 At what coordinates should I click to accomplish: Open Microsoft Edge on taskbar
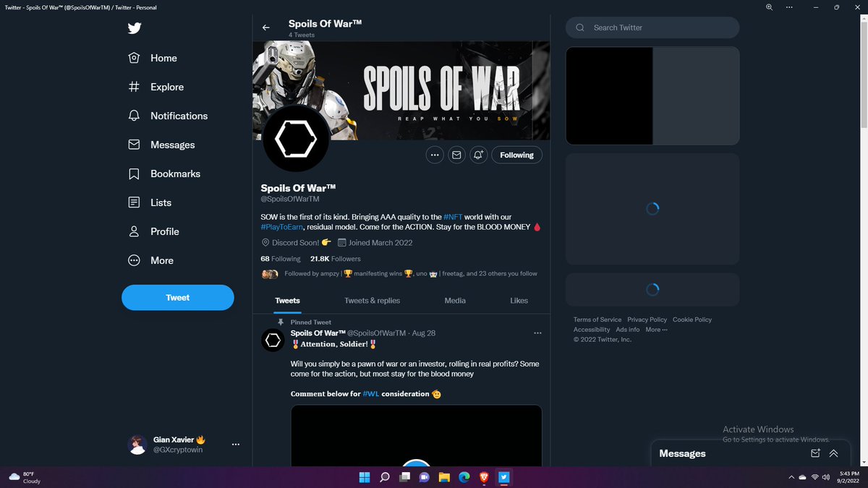point(464,477)
